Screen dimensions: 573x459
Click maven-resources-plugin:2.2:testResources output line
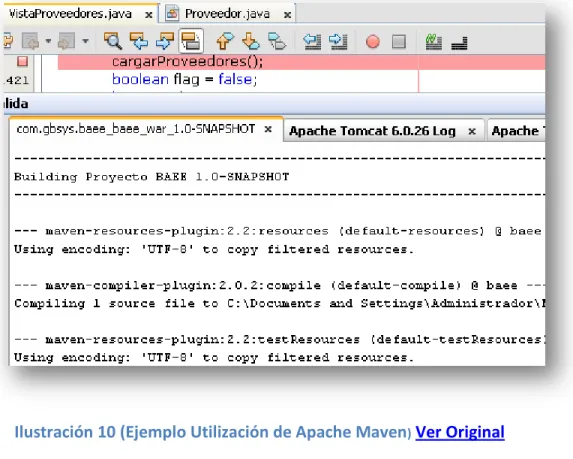280,339
